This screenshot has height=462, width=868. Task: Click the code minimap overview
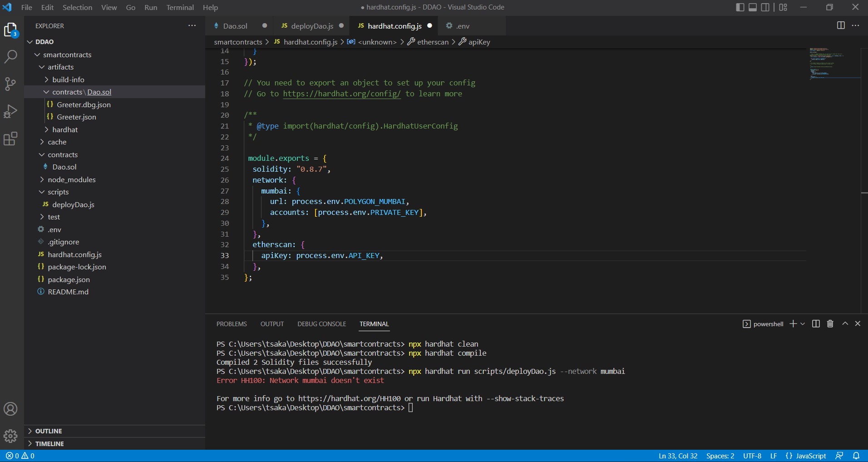point(834,64)
